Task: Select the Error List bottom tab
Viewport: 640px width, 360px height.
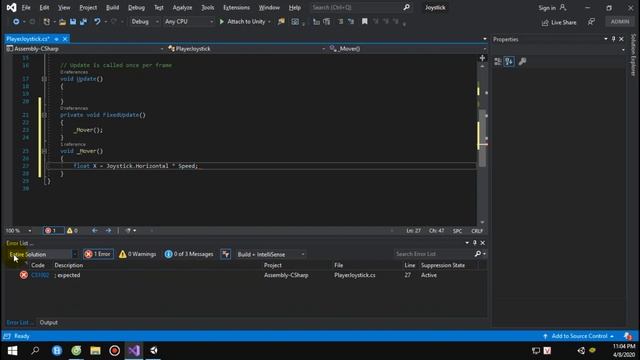Action: (x=19, y=322)
